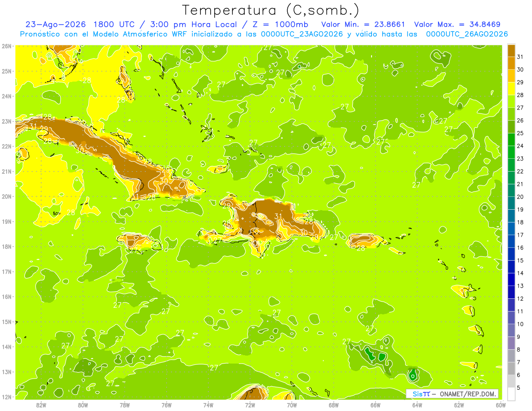Pick the orange swatch between 30 and 31

[x=511, y=63]
